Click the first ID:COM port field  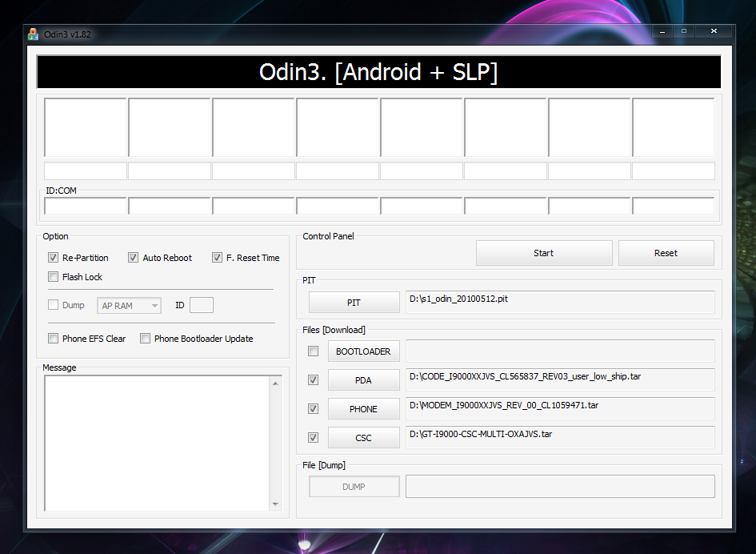point(86,206)
